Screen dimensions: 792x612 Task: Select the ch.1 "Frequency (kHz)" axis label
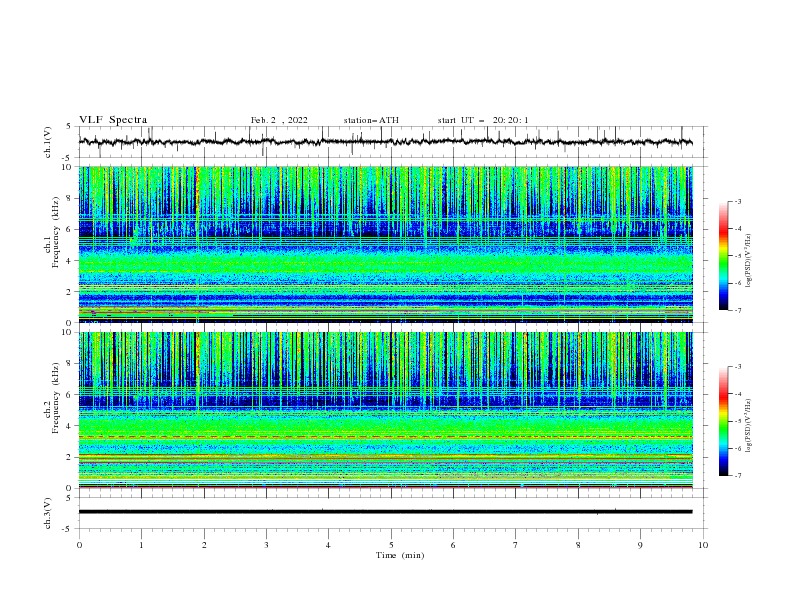click(56, 231)
